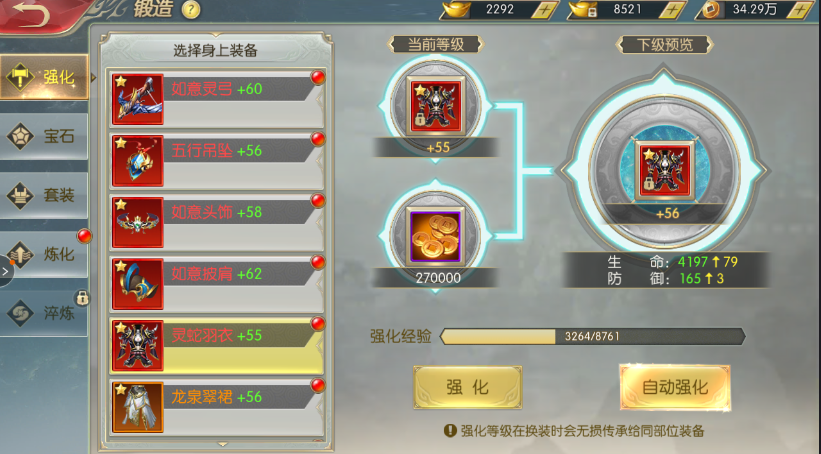Switch to the 宝石 tab

pyautogui.click(x=44, y=137)
